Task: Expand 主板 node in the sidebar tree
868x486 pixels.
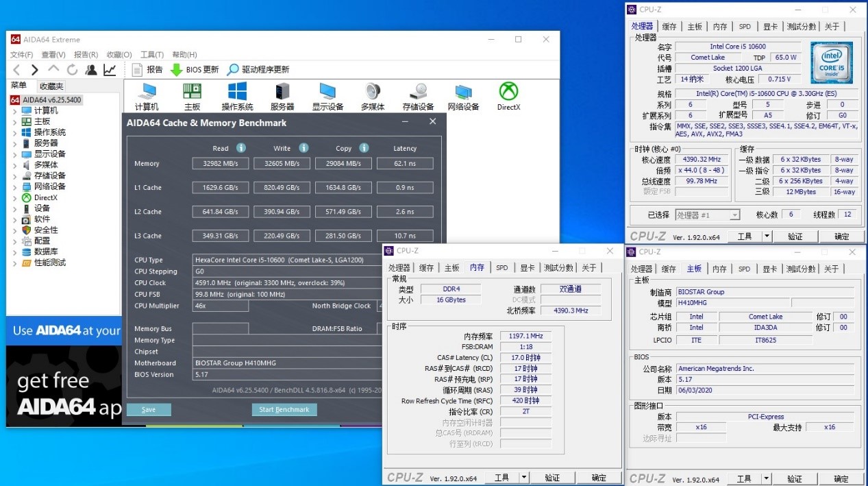Action: coord(15,122)
